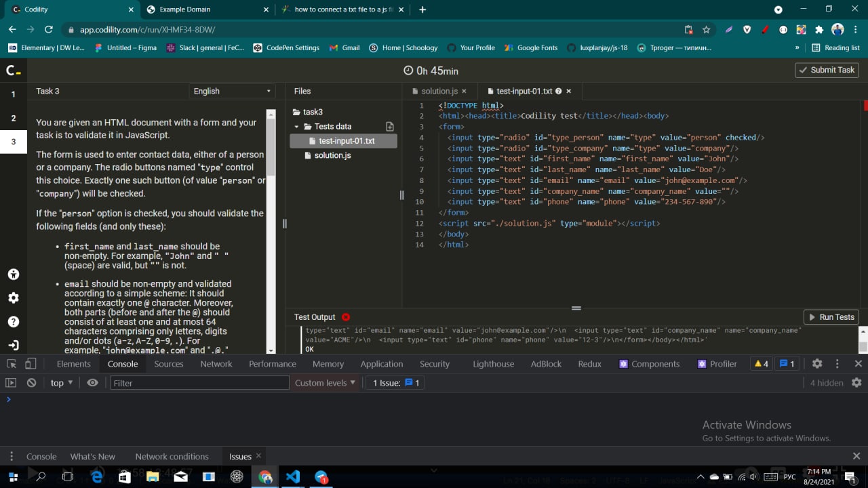The width and height of the screenshot is (868, 488).
Task: Open Gmail bookmark
Action: pos(344,48)
